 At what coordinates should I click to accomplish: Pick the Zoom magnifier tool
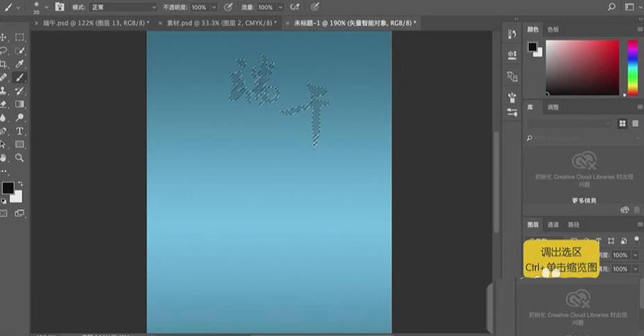point(20,158)
